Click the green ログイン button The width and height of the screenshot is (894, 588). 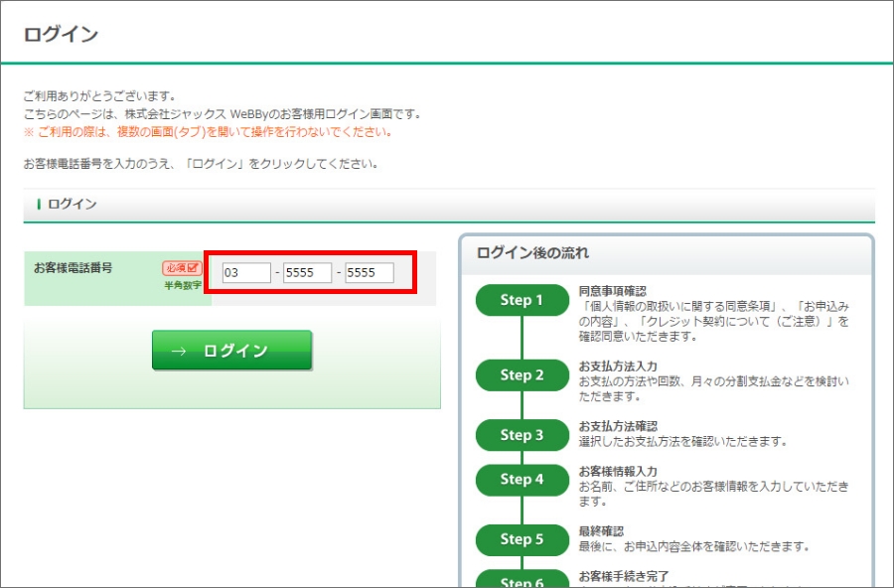(231, 351)
